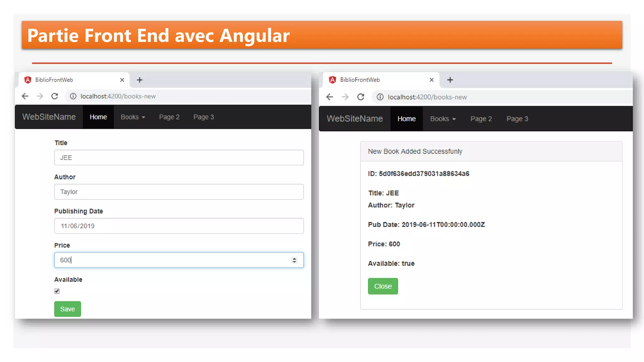The image size is (644, 362).
Task: Click site info icon in right address bar
Action: [380, 97]
